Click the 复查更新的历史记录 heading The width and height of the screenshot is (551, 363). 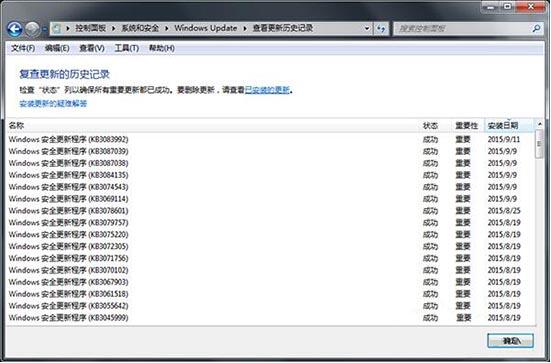[x=64, y=74]
